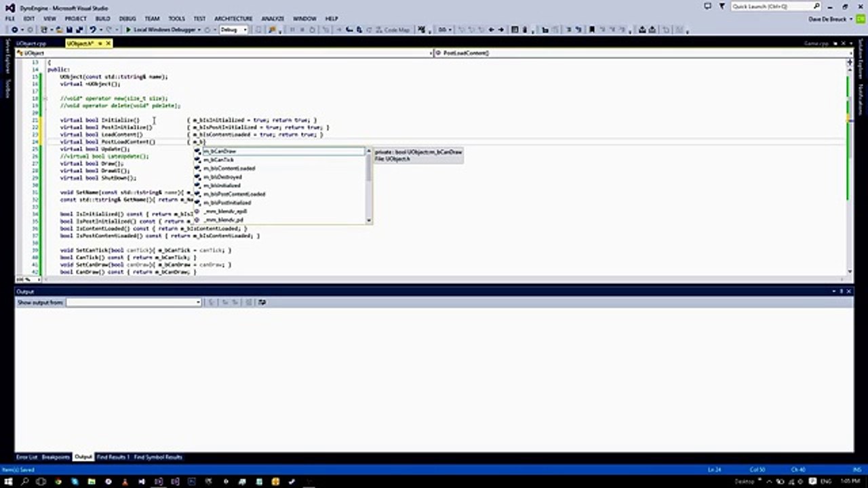Viewport: 868px width, 488px height.
Task: Click the Task View taskbar icon
Action: pyautogui.click(x=41, y=481)
